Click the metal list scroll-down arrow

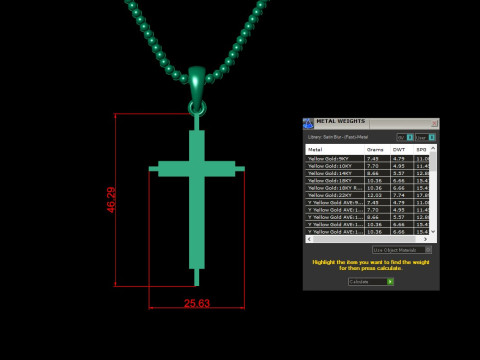433,232
